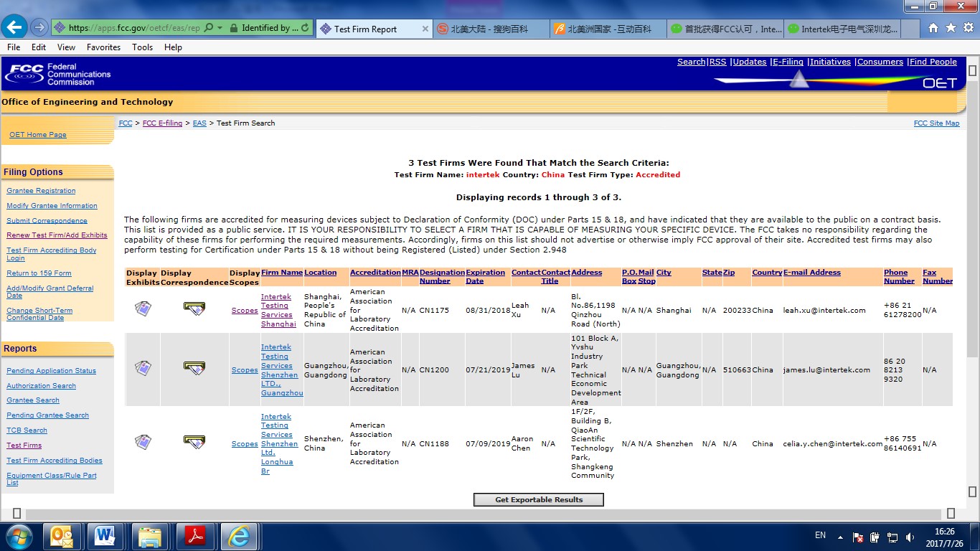This screenshot has width=980, height=551.
Task: Open File Explorer folder taskbar icon
Action: 150,536
